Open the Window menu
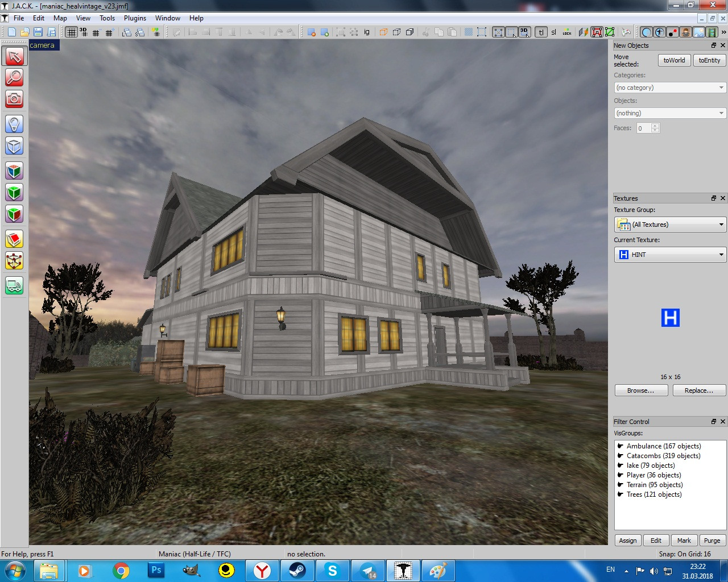Screen dimensions: 728x582 pyautogui.click(x=168, y=18)
